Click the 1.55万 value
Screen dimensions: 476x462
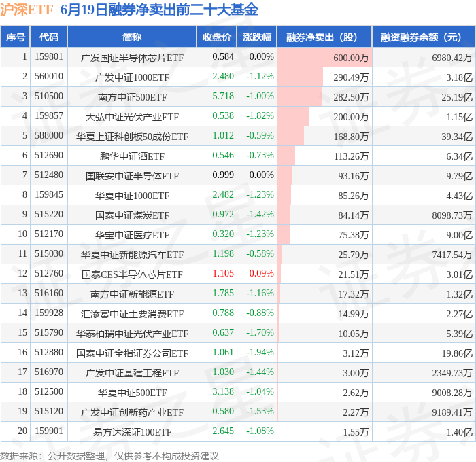(x=356, y=432)
